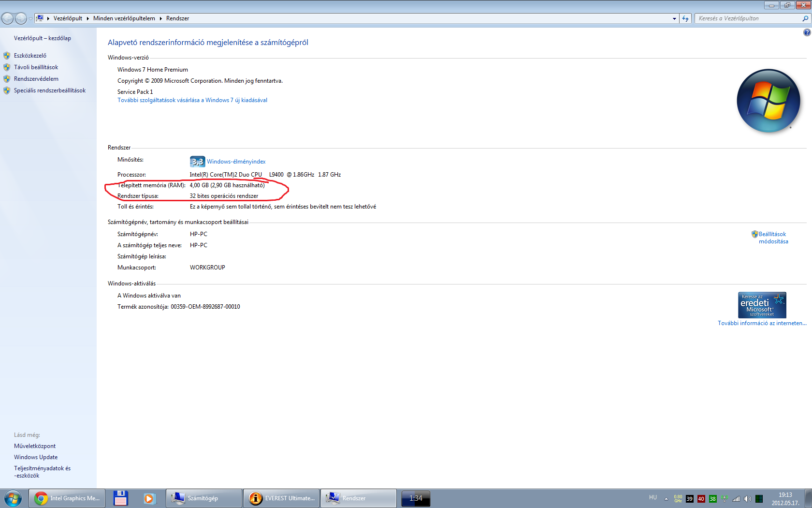Open Távoli beállítások link in sidebar
812x508 pixels.
click(36, 67)
